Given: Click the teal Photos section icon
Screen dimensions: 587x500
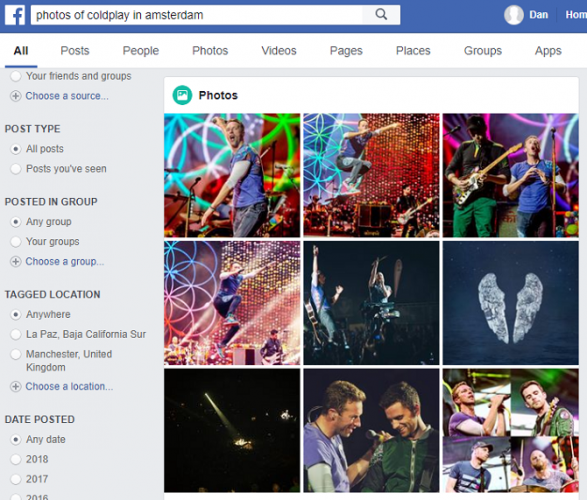Looking at the screenshot, I should point(182,95).
